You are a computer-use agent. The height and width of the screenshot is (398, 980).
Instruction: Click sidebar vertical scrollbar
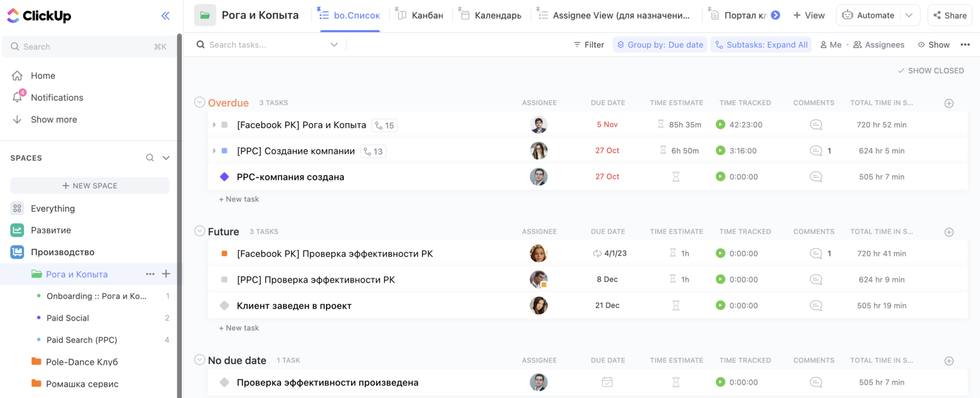coord(180,216)
